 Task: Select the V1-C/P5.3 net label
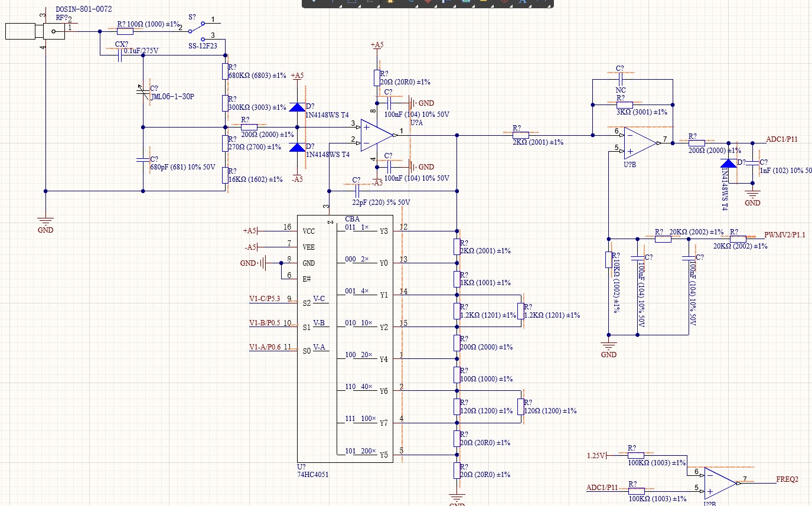264,299
